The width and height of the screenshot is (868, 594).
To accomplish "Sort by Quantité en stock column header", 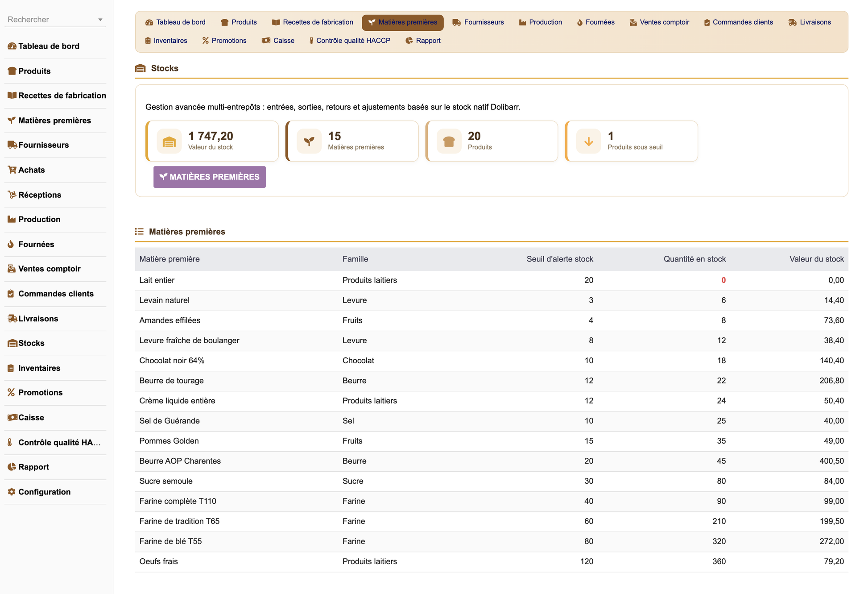I will point(694,259).
